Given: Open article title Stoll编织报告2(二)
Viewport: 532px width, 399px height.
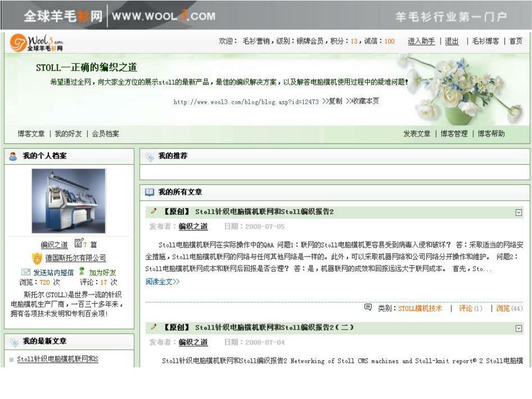Looking at the screenshot, I should [274, 327].
